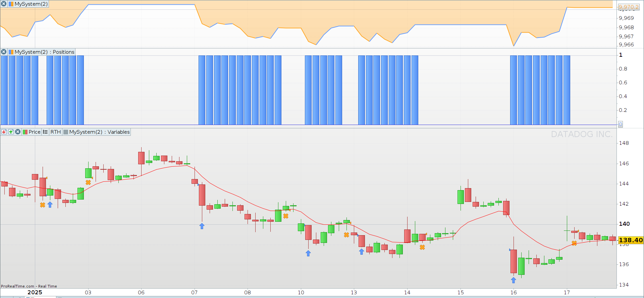Click the 10 date label on time axis
This screenshot has width=644, height=298.
[301, 292]
